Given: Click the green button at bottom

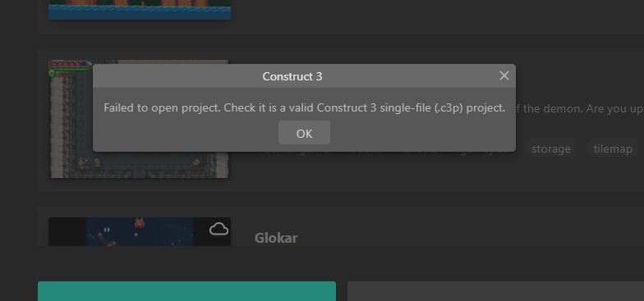Looking at the screenshot, I should point(187,291).
